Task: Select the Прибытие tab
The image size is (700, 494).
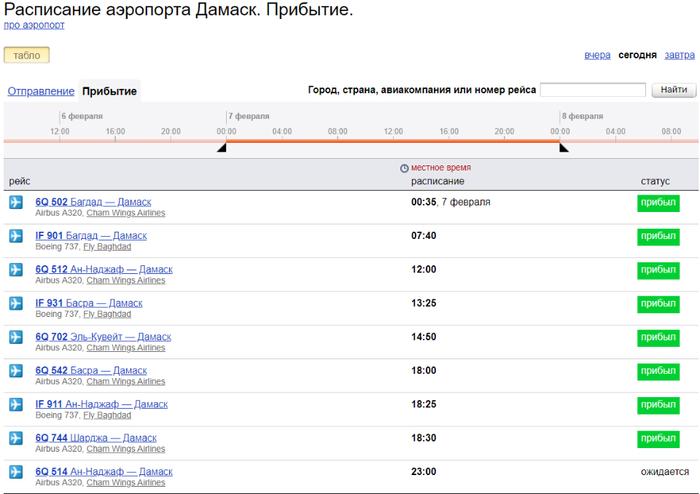Action: click(x=110, y=91)
